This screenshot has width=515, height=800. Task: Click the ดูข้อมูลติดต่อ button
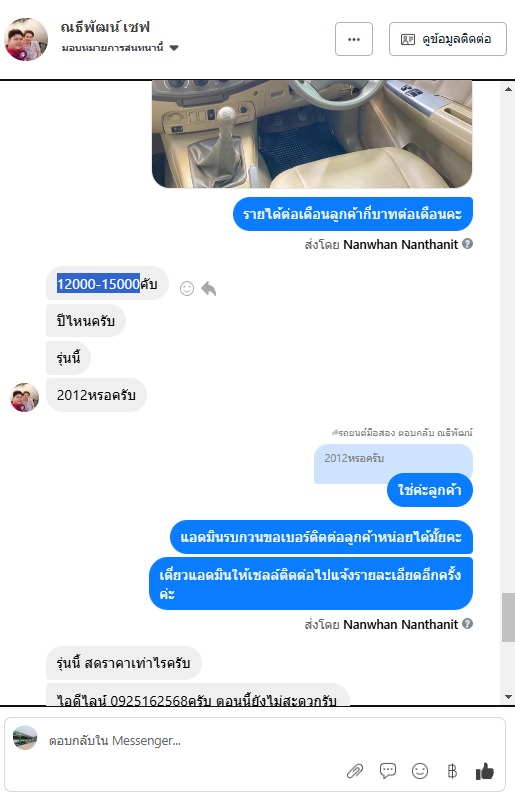click(x=448, y=39)
